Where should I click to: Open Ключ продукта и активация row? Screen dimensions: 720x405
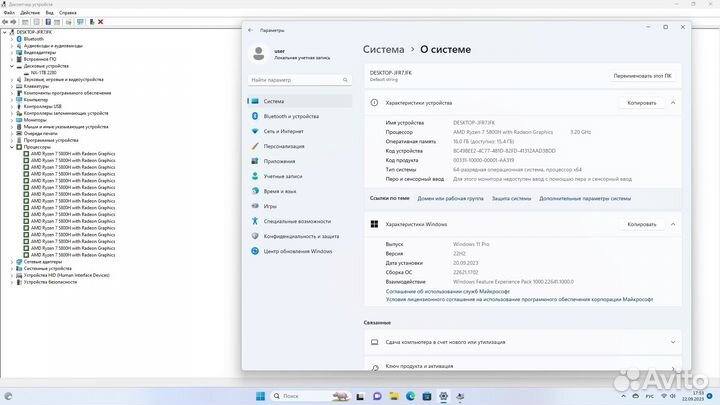[x=523, y=364]
